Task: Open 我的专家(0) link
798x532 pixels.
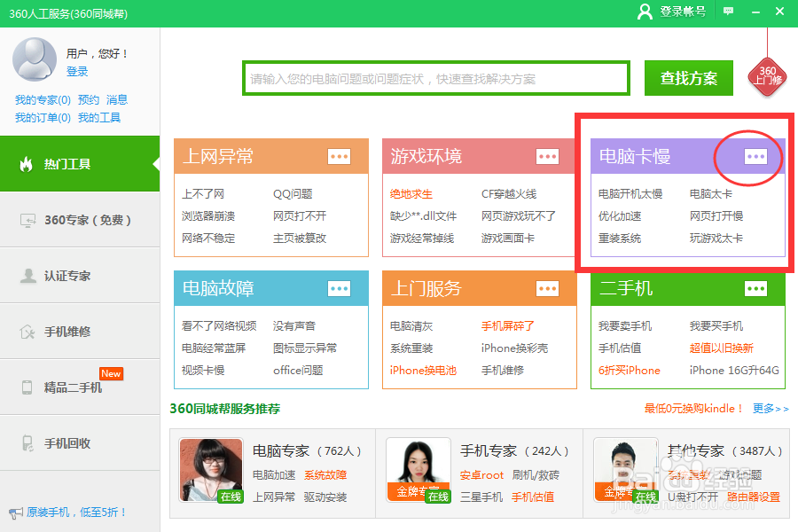Action: pos(43,100)
